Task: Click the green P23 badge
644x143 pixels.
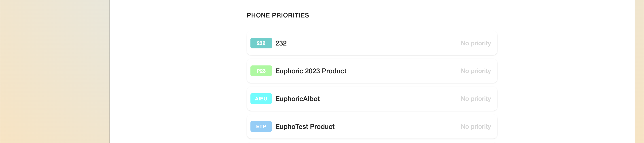Action: (261, 71)
